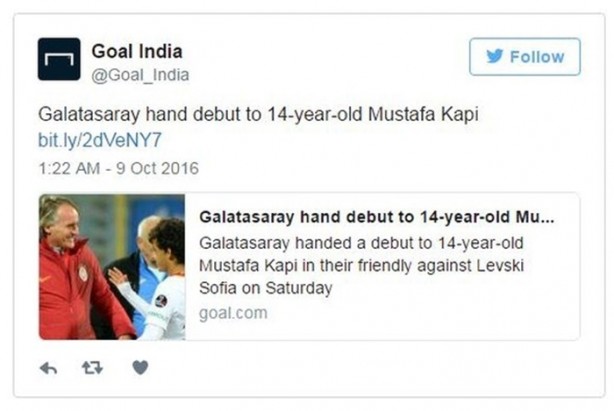Reply to the tweet with arrow icon
The height and width of the screenshot is (411, 614).
tap(48, 368)
